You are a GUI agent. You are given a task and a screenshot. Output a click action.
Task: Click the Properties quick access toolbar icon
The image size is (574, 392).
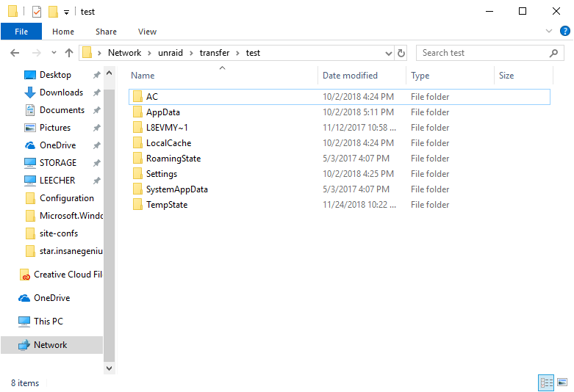coord(37,12)
